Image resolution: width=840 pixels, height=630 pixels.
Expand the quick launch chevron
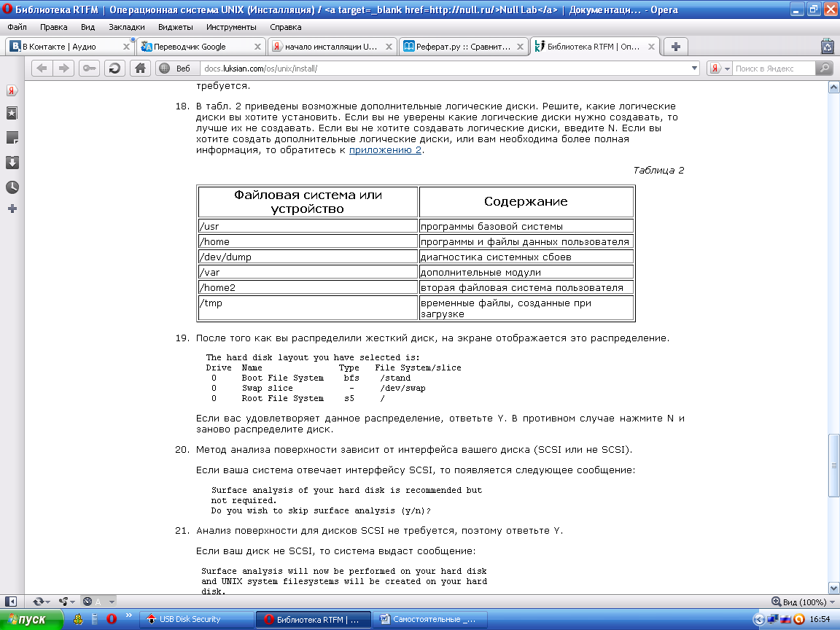(x=128, y=615)
